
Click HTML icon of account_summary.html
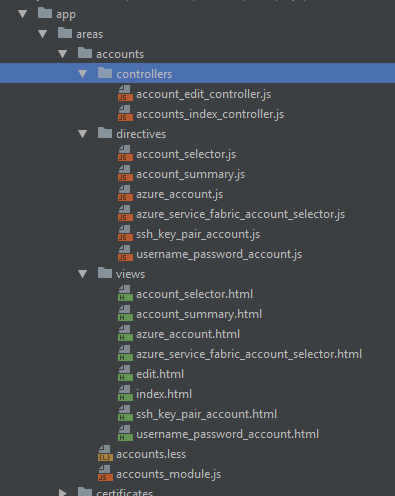click(125, 313)
